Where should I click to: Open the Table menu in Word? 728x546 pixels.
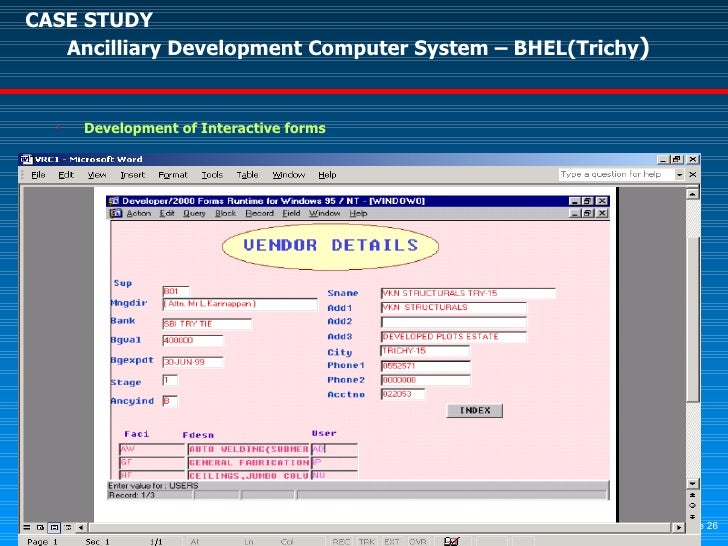[247, 175]
